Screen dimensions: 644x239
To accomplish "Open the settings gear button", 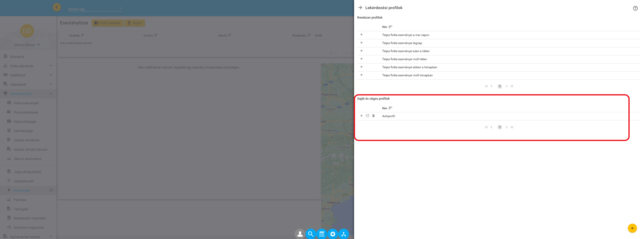I will (x=333, y=234).
